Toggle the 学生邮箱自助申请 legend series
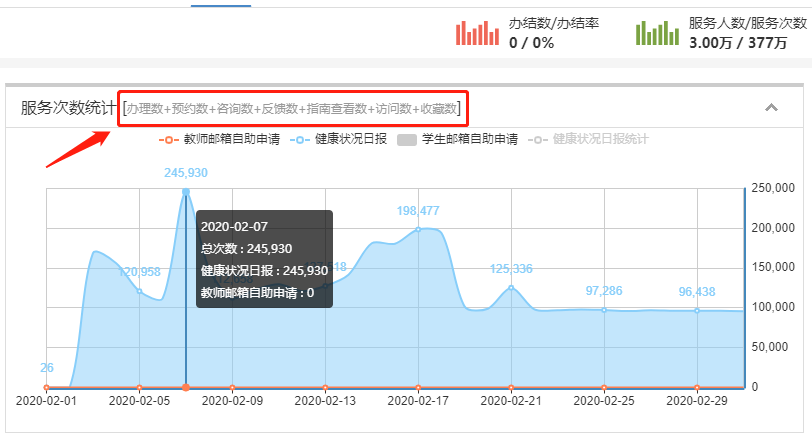 pos(457,139)
